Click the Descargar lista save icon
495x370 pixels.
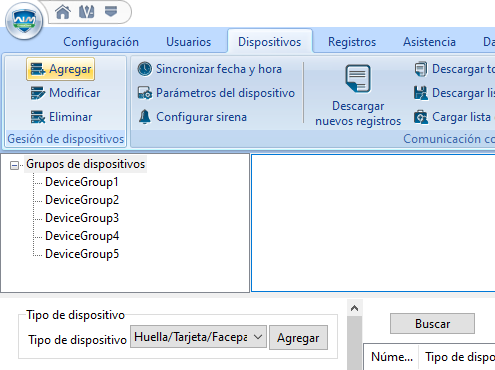pos(421,93)
